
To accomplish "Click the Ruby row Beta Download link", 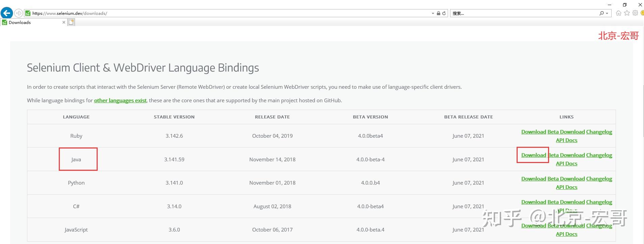I will [566, 132].
